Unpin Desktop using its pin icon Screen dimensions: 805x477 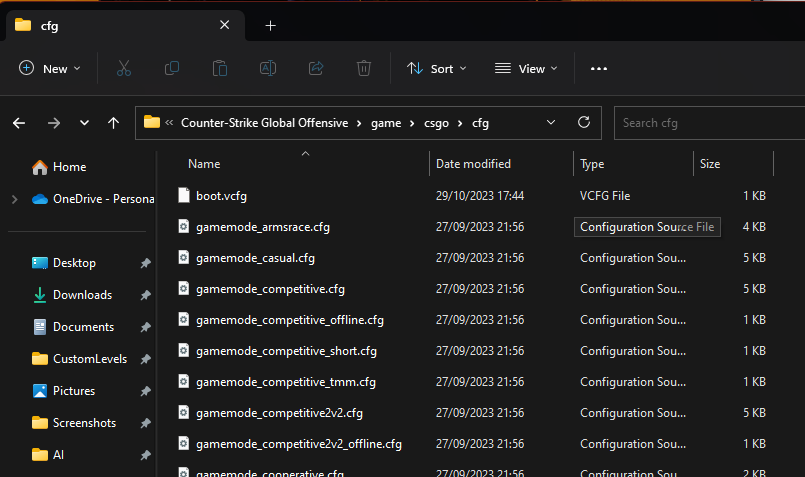tap(145, 263)
